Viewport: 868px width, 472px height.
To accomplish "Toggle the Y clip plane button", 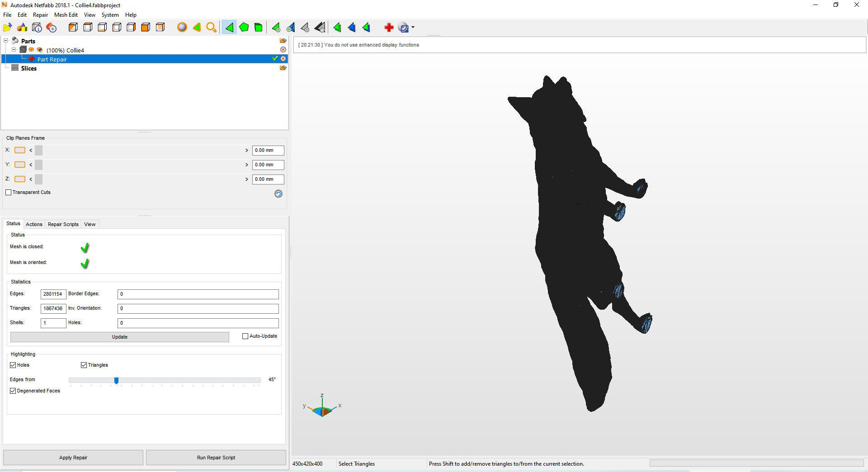I will 20,165.
